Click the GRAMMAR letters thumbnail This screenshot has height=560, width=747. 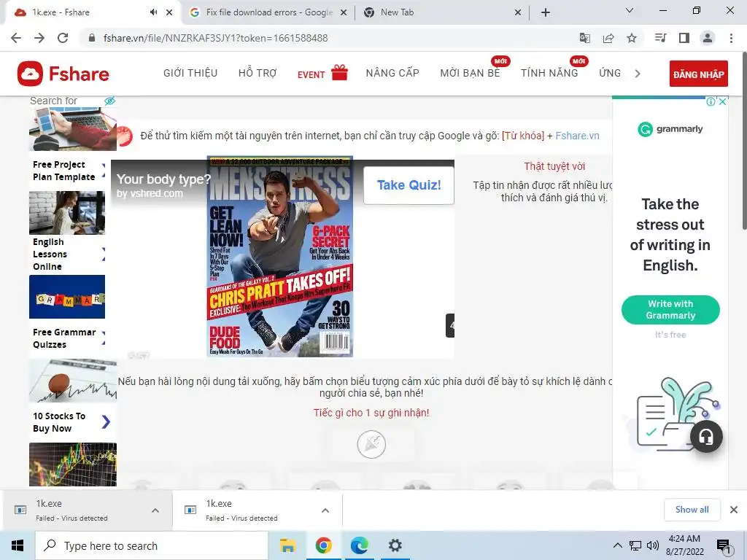[x=67, y=297]
